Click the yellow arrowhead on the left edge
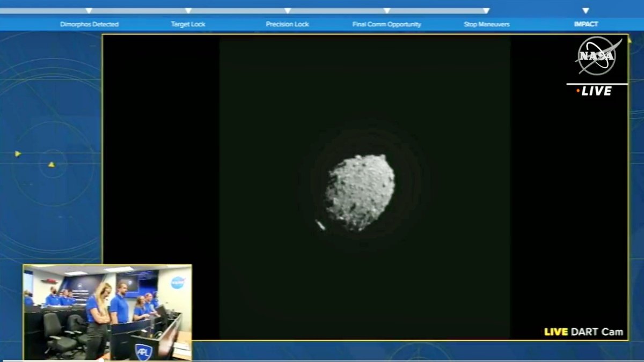Image resolution: width=644 pixels, height=362 pixels. pos(18,154)
